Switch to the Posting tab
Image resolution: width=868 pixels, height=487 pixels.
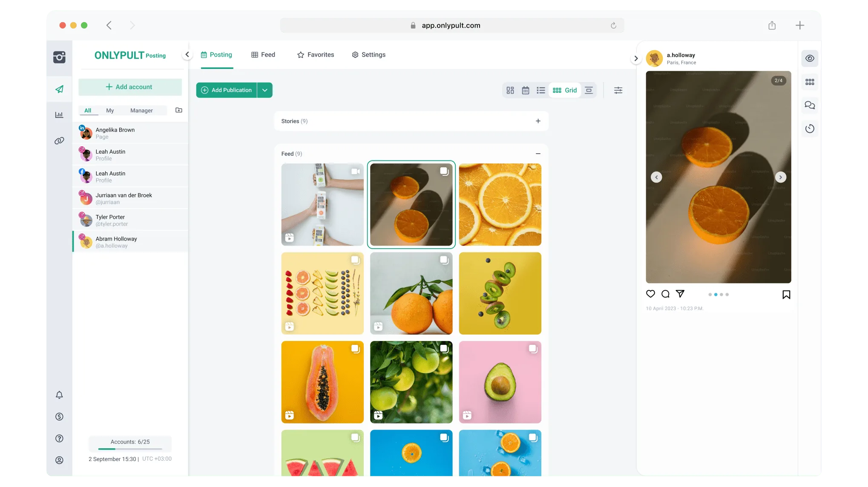pyautogui.click(x=216, y=55)
